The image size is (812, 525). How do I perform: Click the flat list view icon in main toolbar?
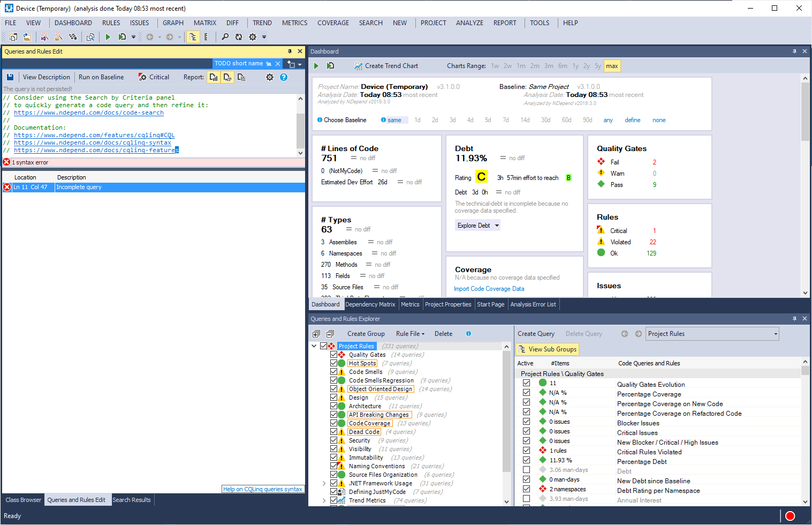coord(206,37)
